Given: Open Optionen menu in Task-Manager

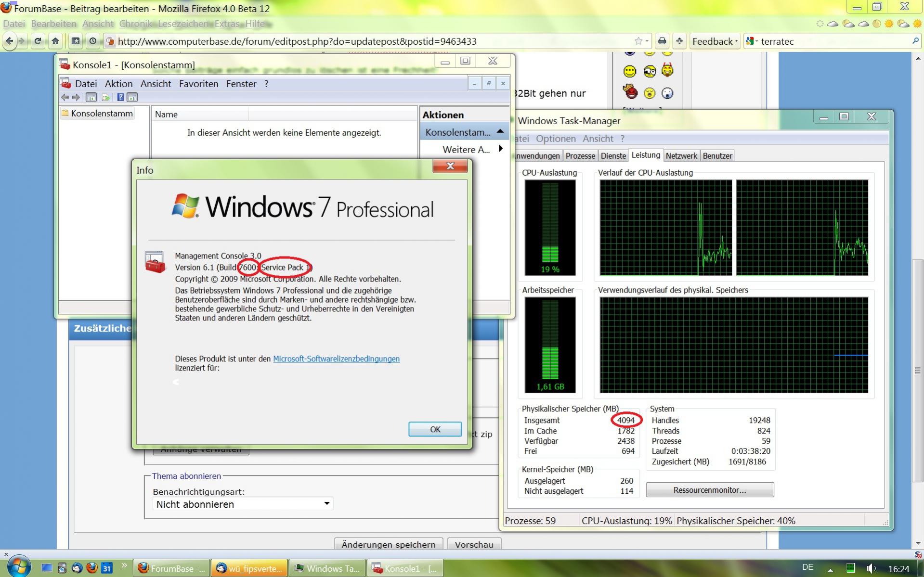Looking at the screenshot, I should (x=556, y=139).
